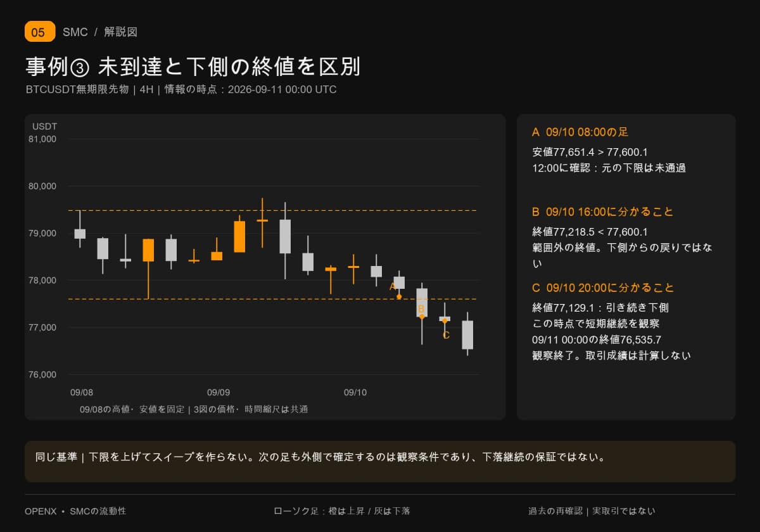Click the line 終値77,218.5 < 77,600.1
This screenshot has height=532, width=760.
click(590, 232)
